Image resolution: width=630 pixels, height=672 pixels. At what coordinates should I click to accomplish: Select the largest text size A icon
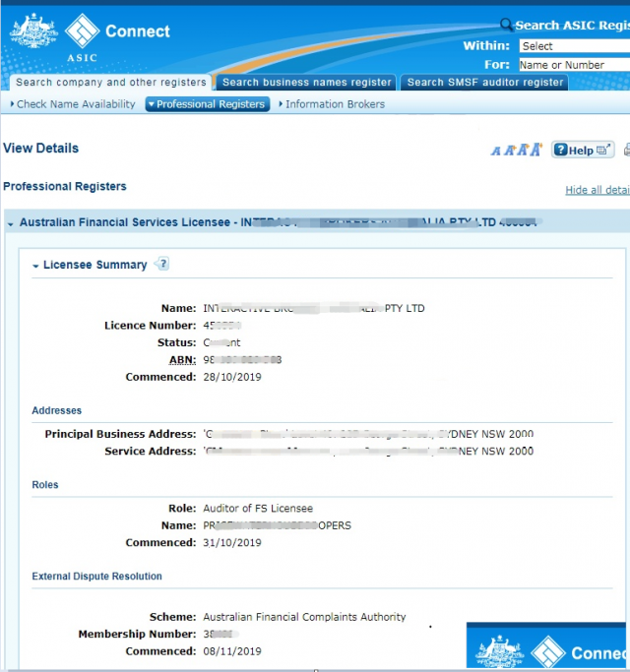pyautogui.click(x=535, y=150)
